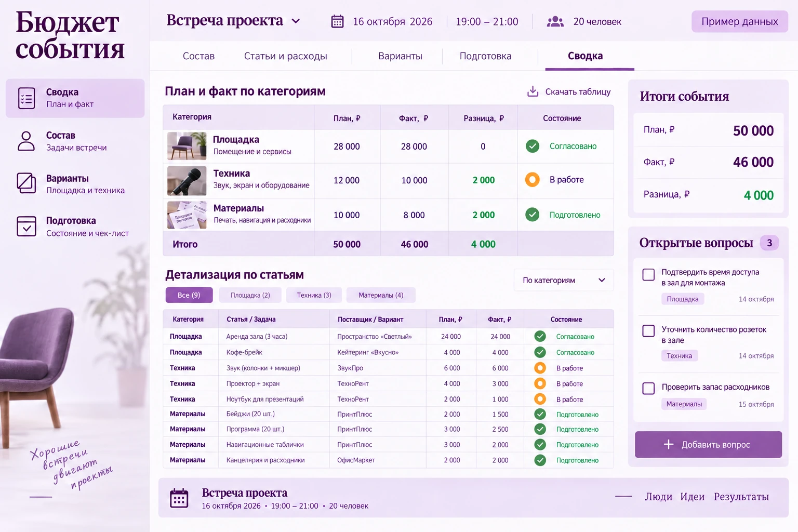The height and width of the screenshot is (532, 798).
Task: Open the Варианты top tab
Action: 400,56
